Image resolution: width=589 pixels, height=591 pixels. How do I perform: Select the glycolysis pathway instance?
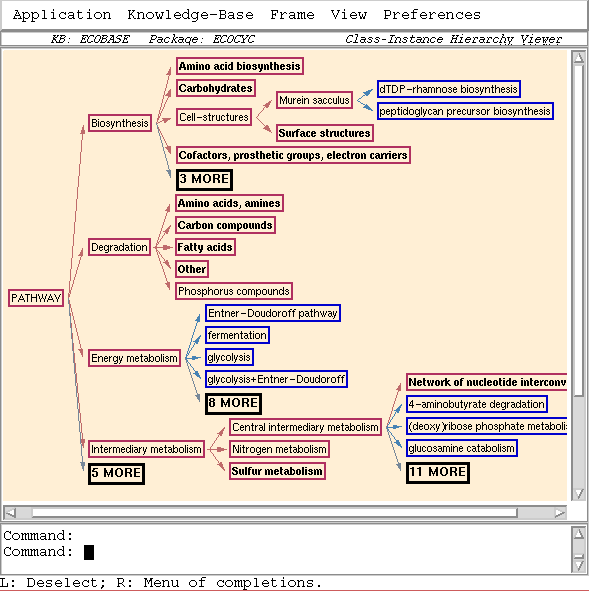229,357
